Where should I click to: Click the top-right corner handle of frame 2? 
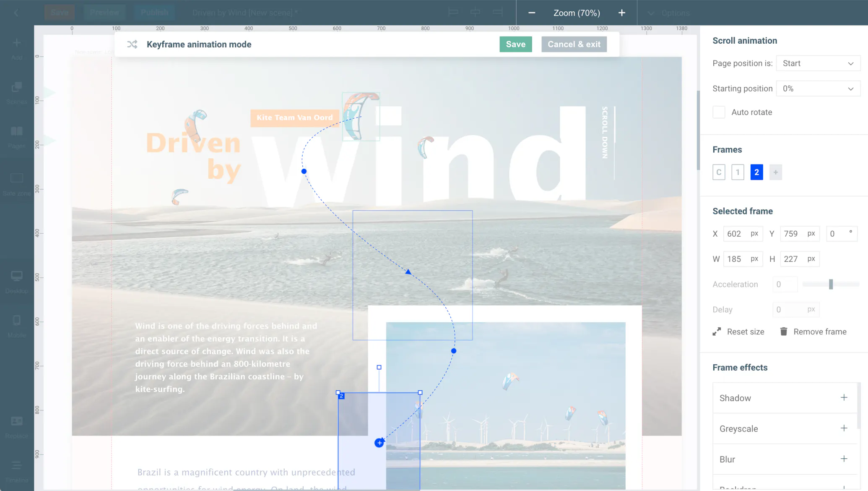420,393
